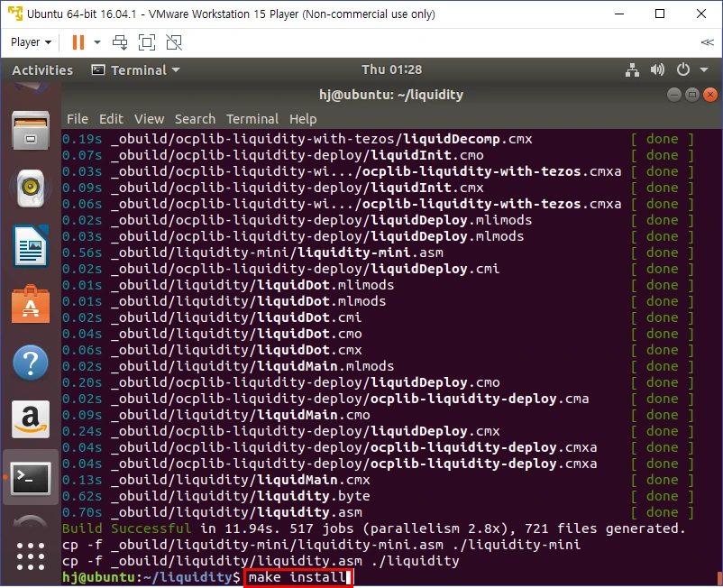Enter VMware full screen mode

[x=147, y=42]
